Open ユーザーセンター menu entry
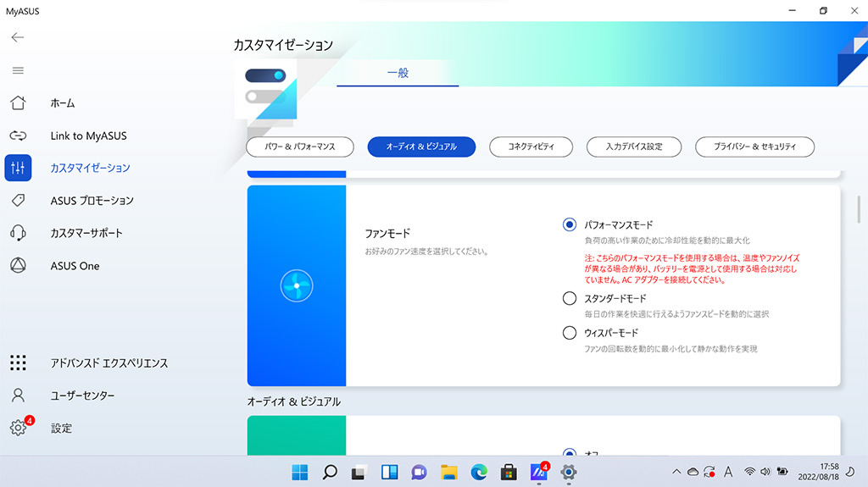868x487 pixels. click(x=82, y=396)
